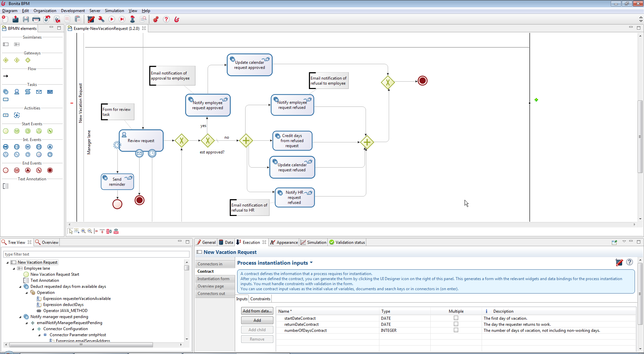
Task: Select the exclusive gateway (X) palette icon
Action: pyautogui.click(x=17, y=60)
